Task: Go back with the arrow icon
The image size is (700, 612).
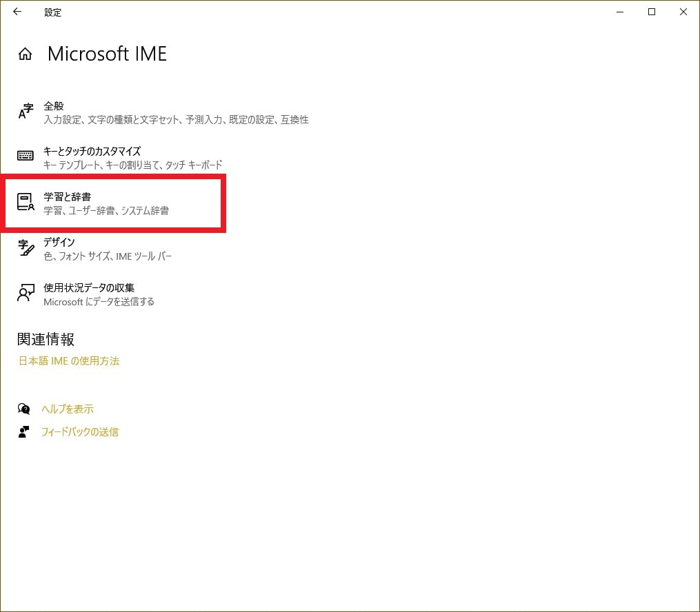Action: [17, 12]
